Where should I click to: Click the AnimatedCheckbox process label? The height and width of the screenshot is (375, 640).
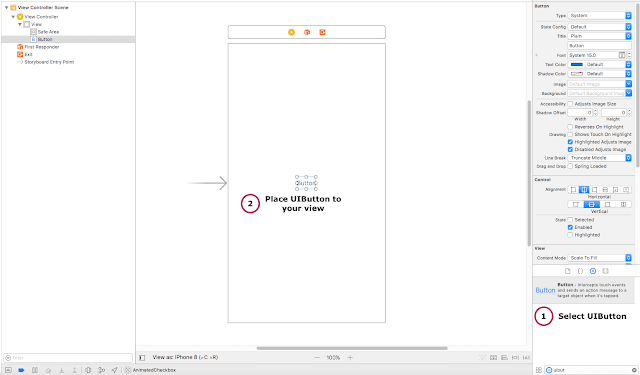[x=154, y=370]
